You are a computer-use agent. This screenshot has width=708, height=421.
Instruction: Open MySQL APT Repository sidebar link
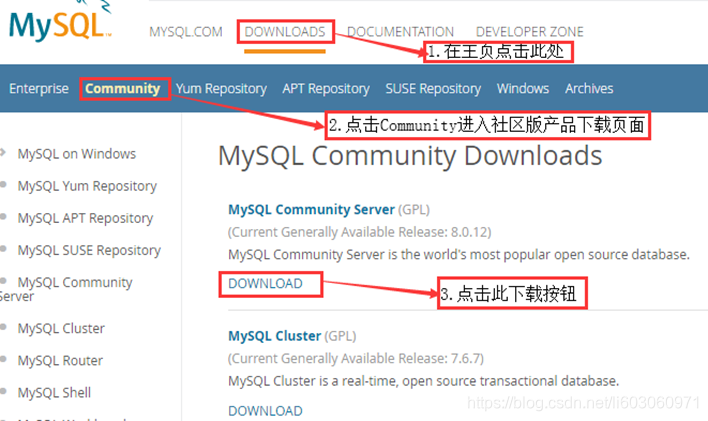click(x=85, y=218)
